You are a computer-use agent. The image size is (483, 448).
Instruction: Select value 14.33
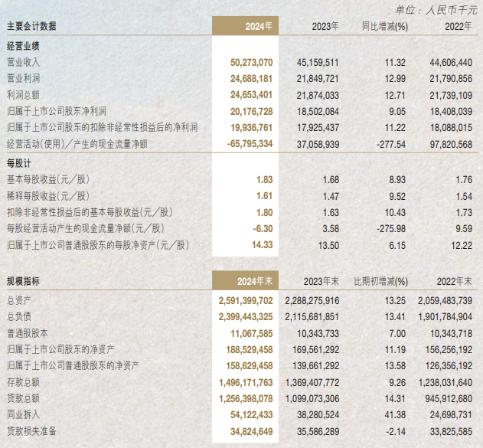click(263, 245)
